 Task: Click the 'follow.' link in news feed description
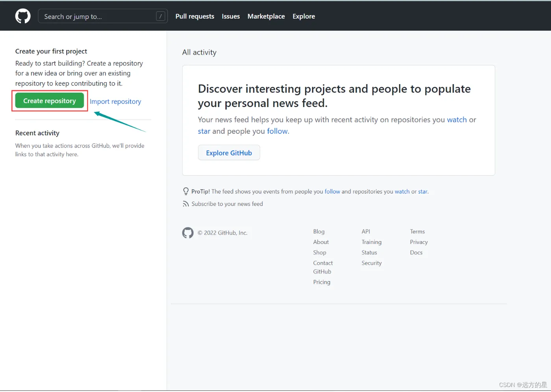(278, 131)
